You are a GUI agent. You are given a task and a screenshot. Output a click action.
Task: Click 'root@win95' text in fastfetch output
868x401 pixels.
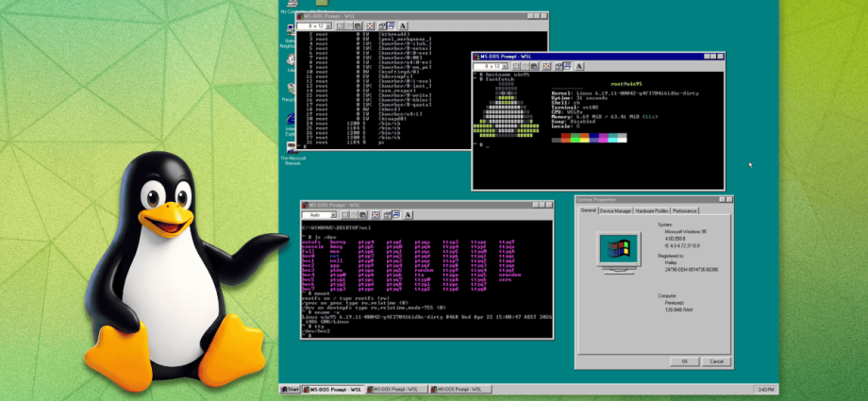625,84
